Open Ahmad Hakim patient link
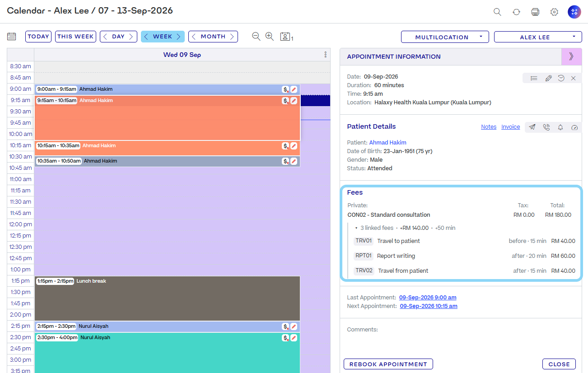Image resolution: width=588 pixels, height=373 pixels. tap(388, 142)
